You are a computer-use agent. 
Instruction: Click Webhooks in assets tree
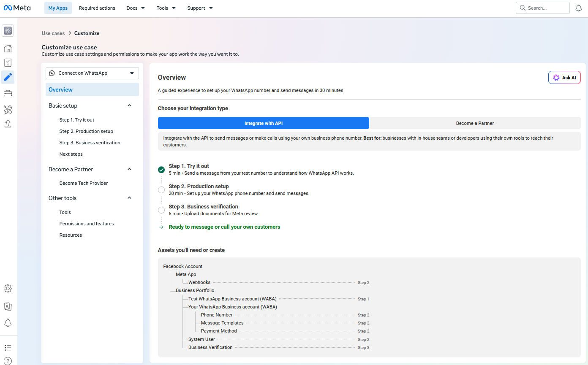click(x=199, y=282)
